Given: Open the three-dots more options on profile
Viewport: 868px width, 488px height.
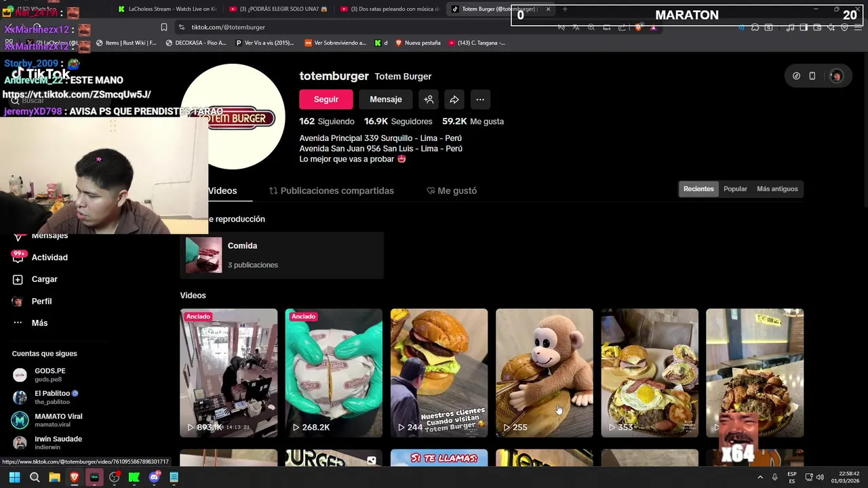Looking at the screenshot, I should (480, 99).
